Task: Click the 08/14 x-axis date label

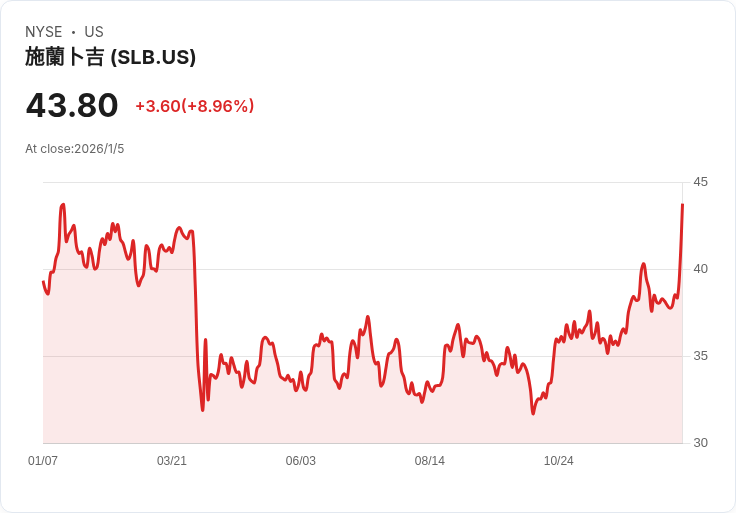Action: (x=429, y=461)
